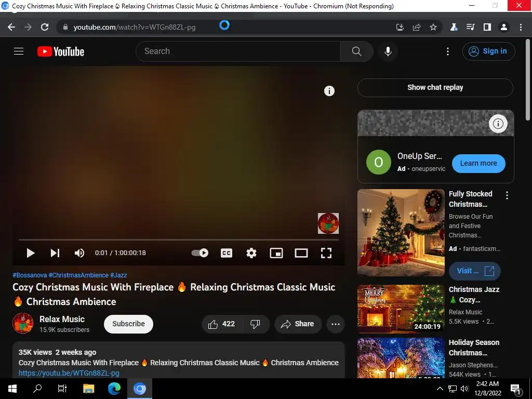Viewport: 532px width, 399px height.
Task: Open YouTube settings three-dot menu
Action: 448,51
